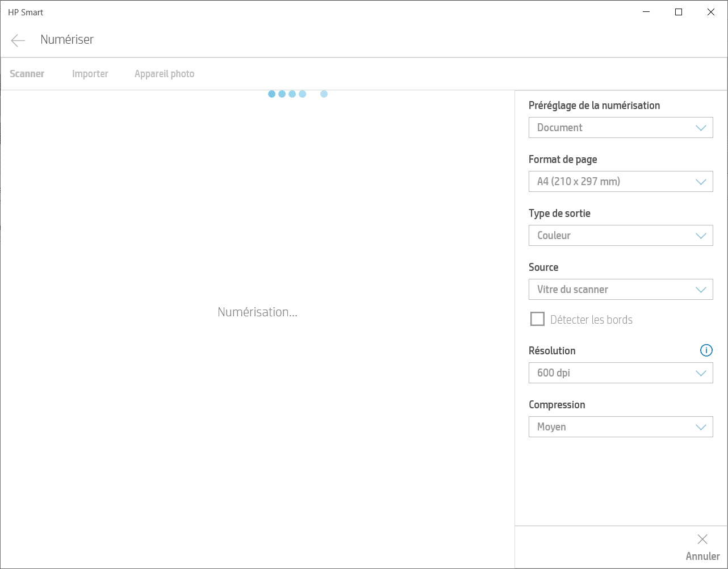Screen dimensions: 728x569
Task: Switch to the Appareil photo tab
Action: coord(164,73)
